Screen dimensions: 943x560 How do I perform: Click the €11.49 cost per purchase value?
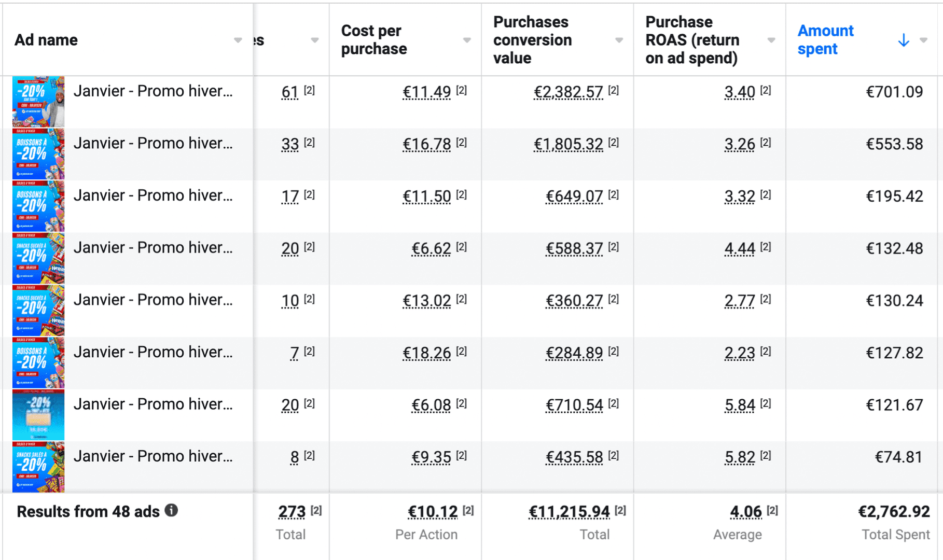(x=426, y=92)
